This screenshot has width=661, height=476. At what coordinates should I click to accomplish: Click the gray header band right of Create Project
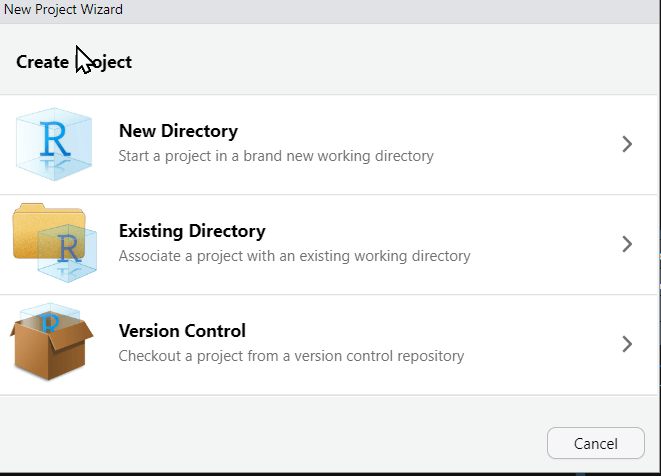pos(400,62)
